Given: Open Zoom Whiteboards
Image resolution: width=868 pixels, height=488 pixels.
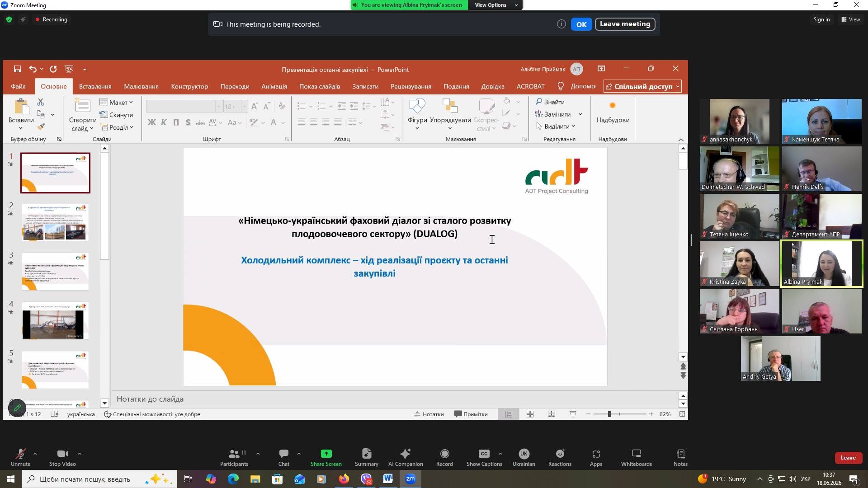Looking at the screenshot, I should click(x=636, y=457).
